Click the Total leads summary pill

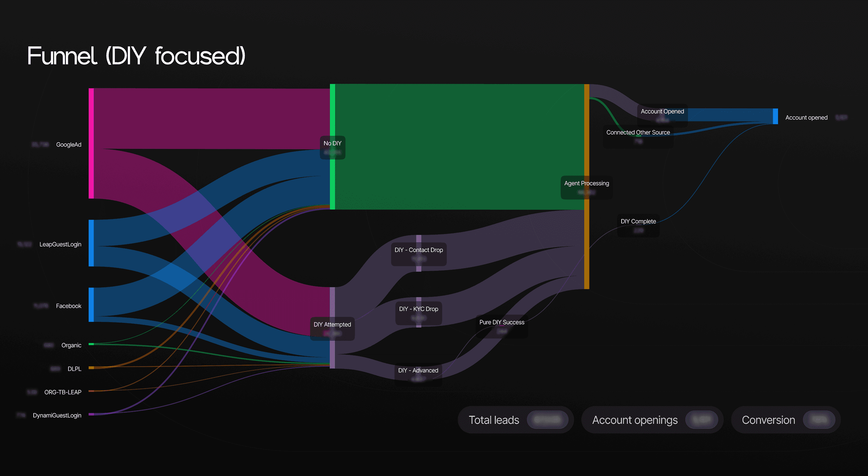coord(515,420)
